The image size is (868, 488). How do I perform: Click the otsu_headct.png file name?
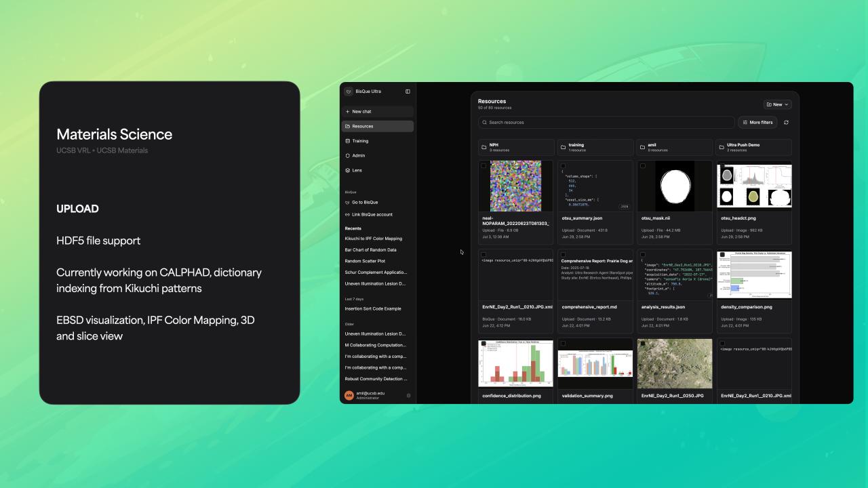(738, 218)
